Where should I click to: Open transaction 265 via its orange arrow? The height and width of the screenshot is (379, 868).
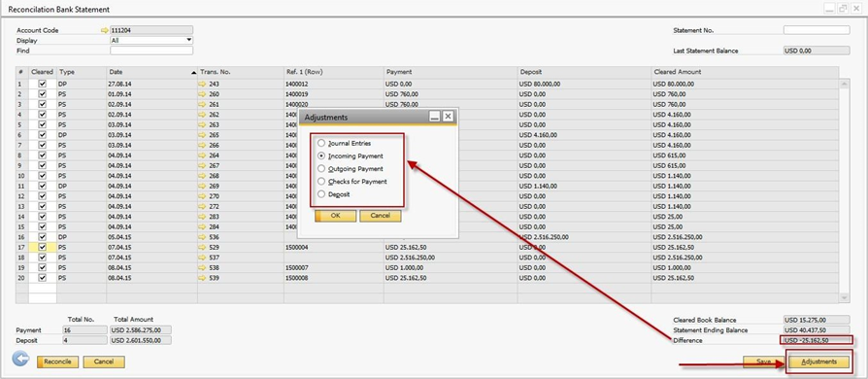point(202,135)
